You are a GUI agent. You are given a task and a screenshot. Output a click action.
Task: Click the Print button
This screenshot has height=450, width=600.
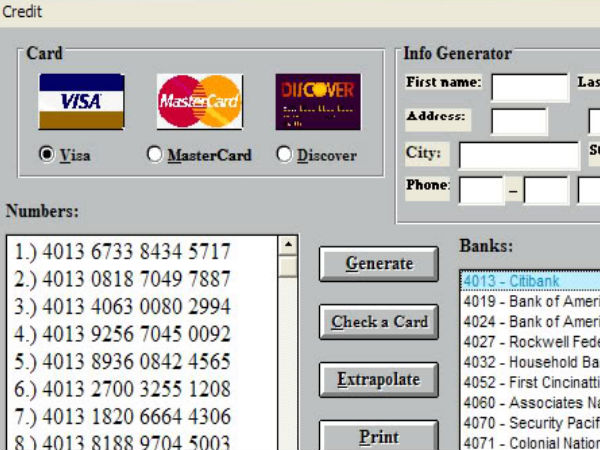(379, 437)
